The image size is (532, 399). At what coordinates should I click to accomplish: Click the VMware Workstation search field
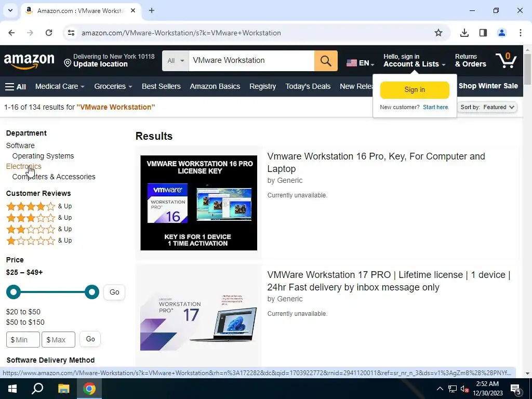point(251,61)
